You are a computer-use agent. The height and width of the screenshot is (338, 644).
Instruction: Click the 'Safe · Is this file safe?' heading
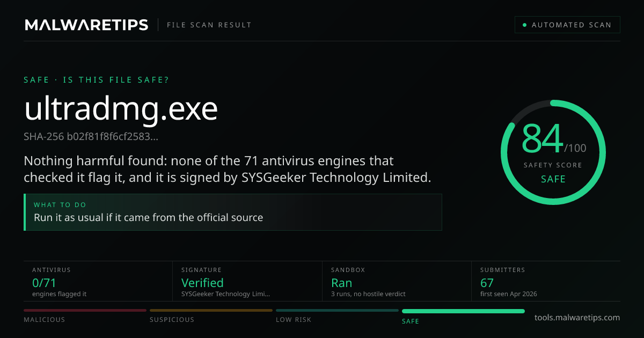click(x=97, y=80)
